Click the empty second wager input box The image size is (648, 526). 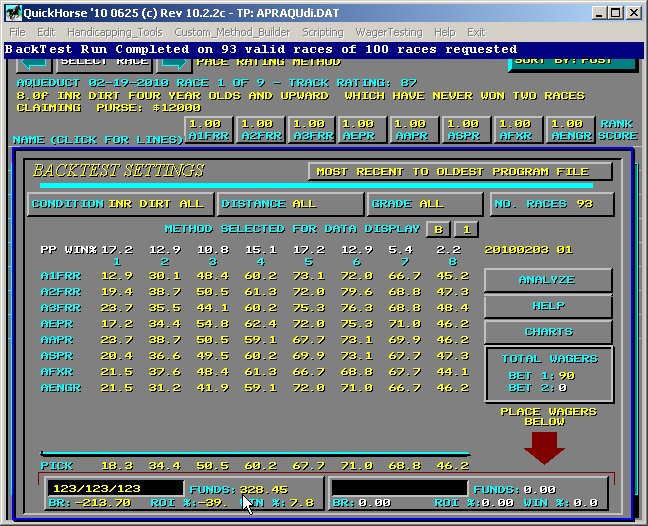[x=399, y=489]
